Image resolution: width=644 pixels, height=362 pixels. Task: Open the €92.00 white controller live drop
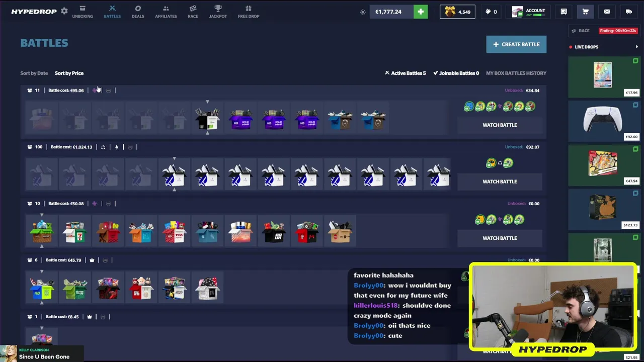click(603, 121)
